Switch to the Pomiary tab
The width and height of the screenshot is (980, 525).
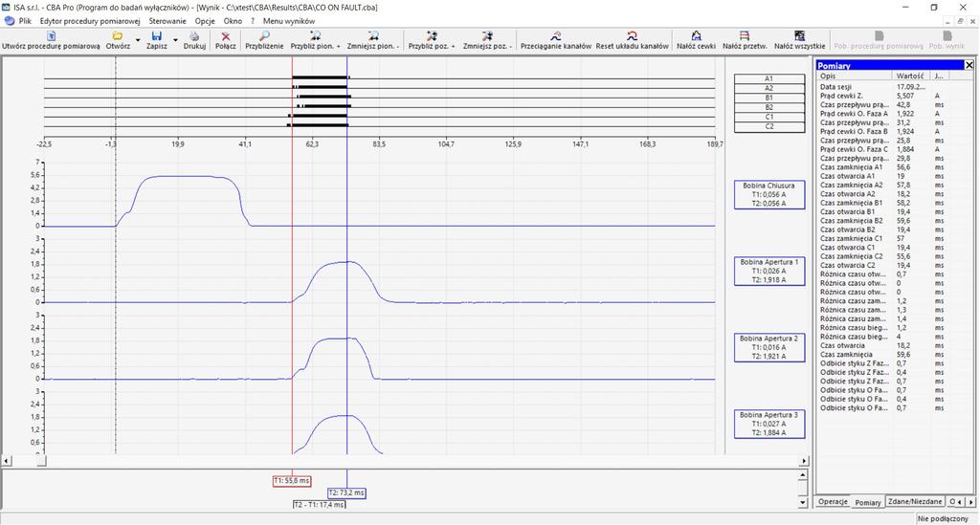pyautogui.click(x=867, y=502)
